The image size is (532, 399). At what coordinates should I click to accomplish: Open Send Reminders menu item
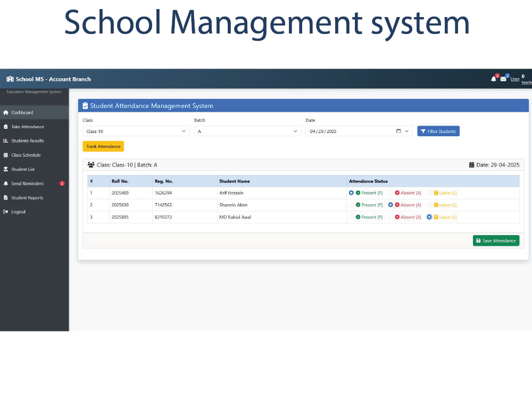tap(34, 184)
